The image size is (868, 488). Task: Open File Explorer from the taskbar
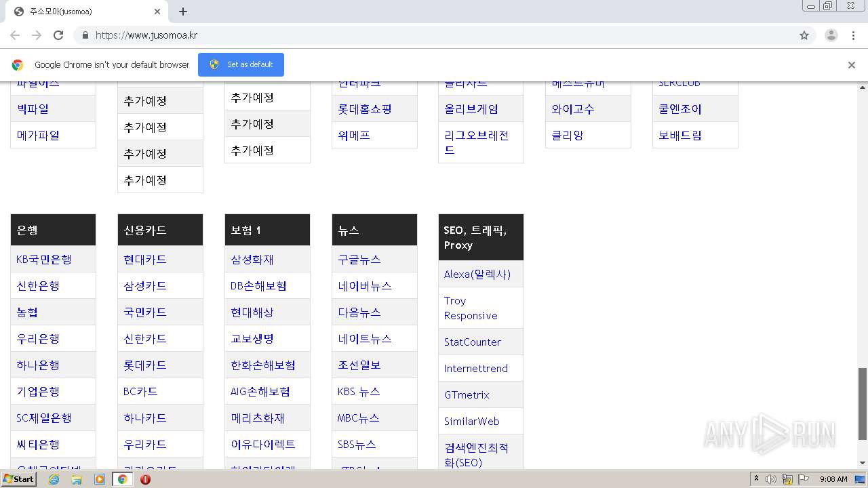(x=77, y=479)
